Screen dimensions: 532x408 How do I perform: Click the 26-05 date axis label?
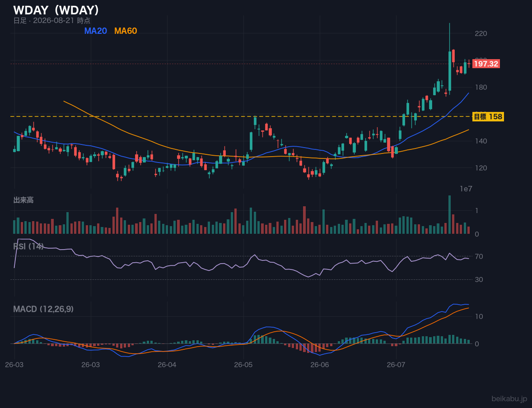tap(243, 365)
